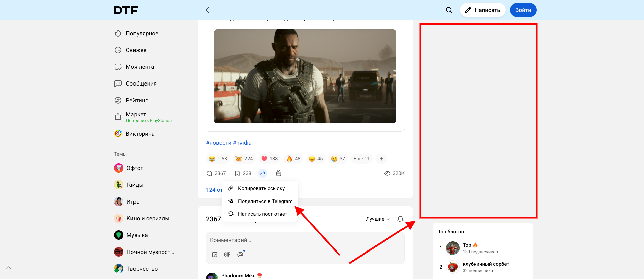Open the Творчество topic

136,269
